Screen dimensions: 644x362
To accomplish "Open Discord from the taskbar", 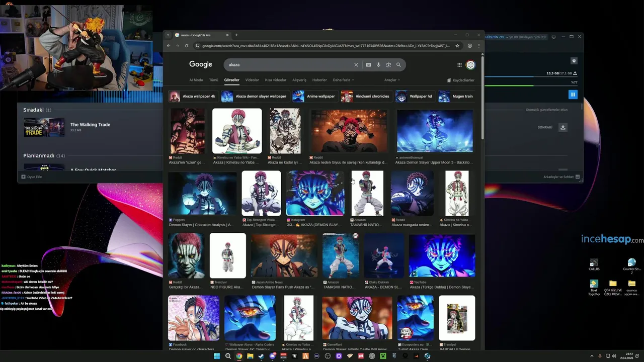I will [x=272, y=356].
